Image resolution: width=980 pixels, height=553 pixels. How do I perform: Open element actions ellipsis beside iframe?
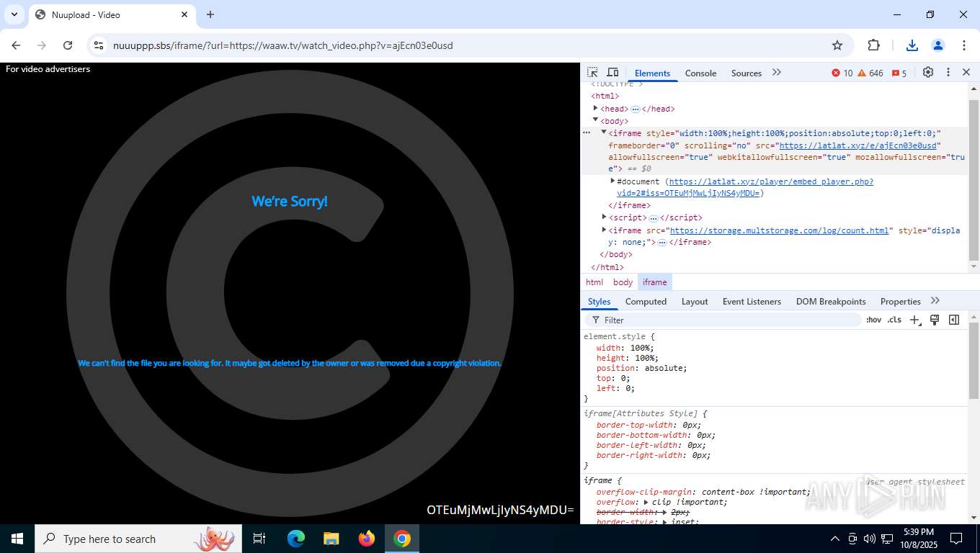pyautogui.click(x=587, y=133)
